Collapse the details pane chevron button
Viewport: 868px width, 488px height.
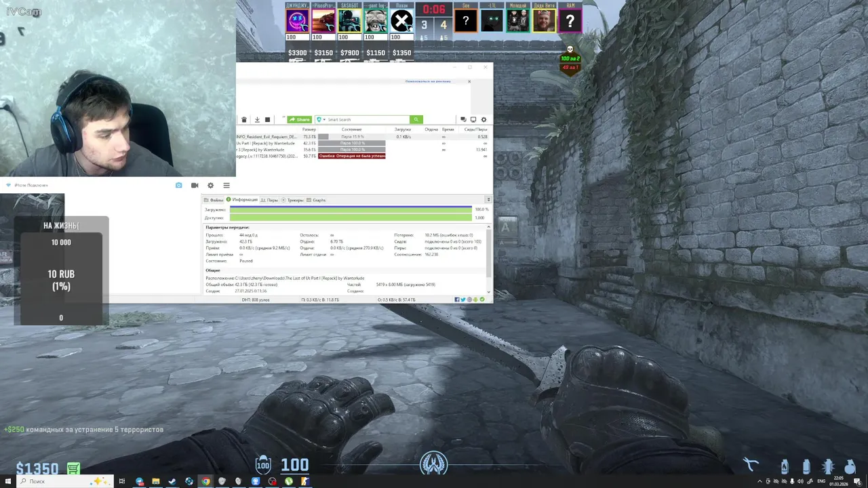488,200
